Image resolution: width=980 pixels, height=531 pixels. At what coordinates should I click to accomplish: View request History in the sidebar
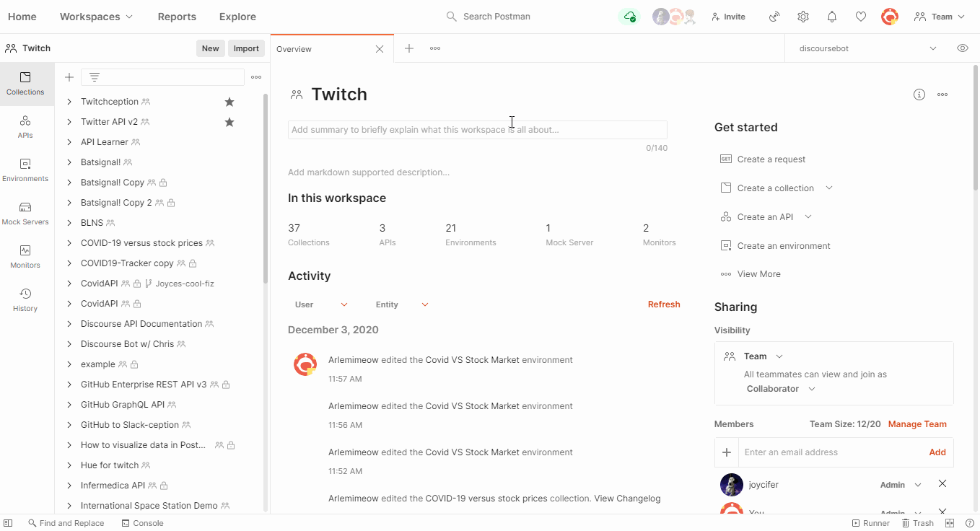[25, 300]
